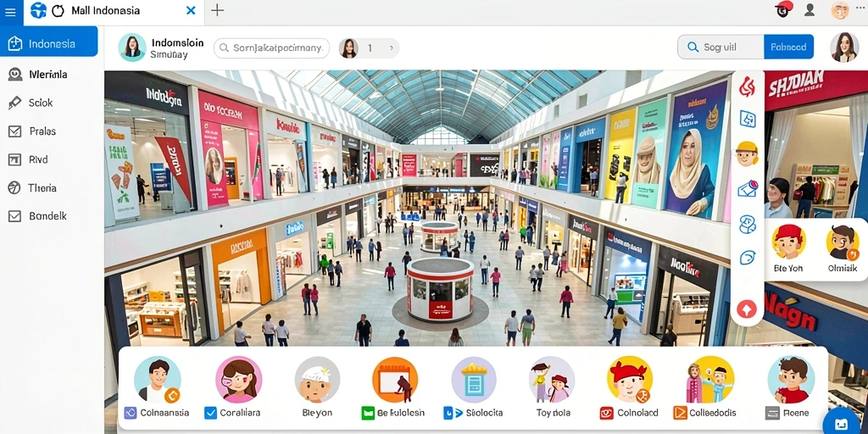
Task: Select the yellow-hat face icon in floating toolbar
Action: pos(748,154)
